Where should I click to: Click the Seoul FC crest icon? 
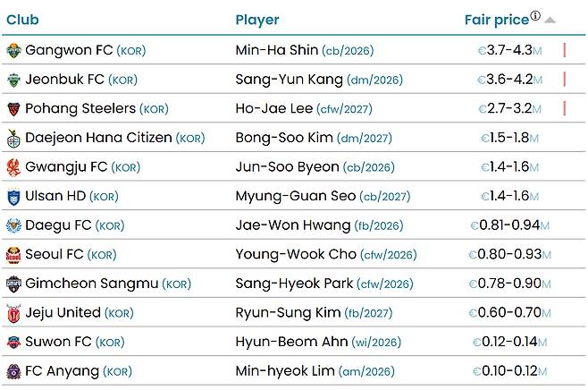(x=13, y=255)
